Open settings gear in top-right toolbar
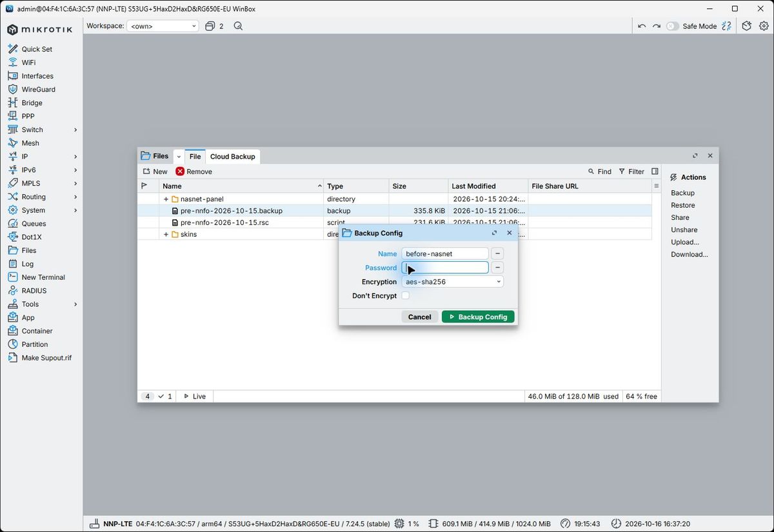 coord(764,26)
